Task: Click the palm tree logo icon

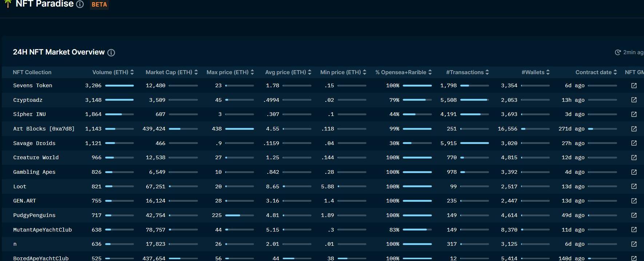Action: 8,4
